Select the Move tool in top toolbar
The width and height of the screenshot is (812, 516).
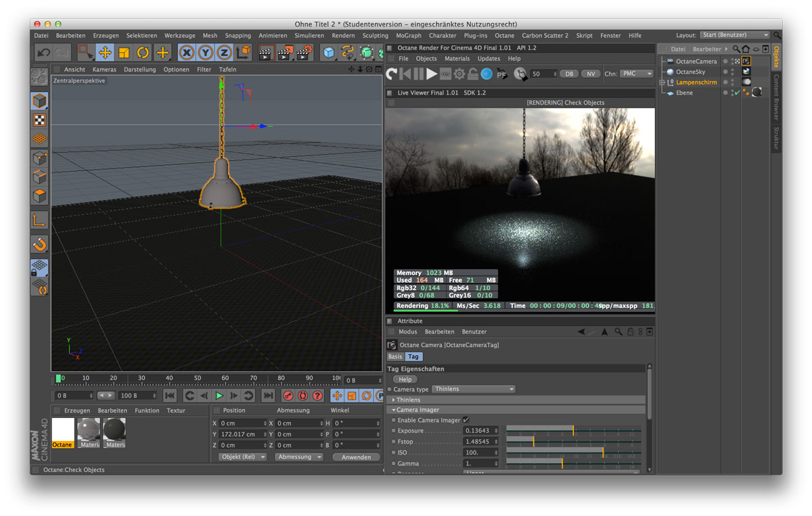click(105, 53)
